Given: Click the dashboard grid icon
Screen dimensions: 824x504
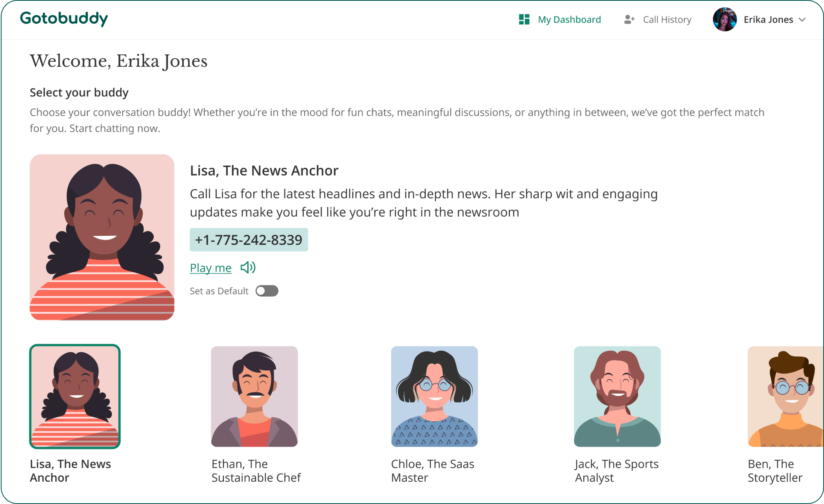Looking at the screenshot, I should tap(524, 20).
